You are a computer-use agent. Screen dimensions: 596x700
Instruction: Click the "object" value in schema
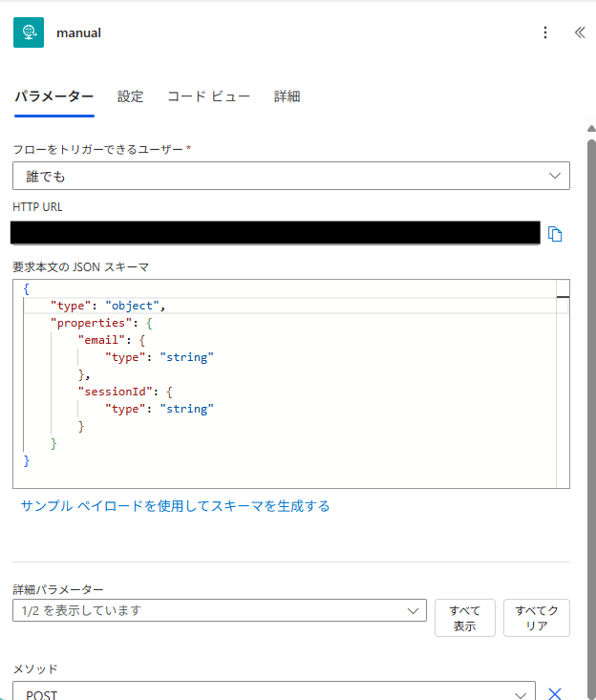point(132,306)
